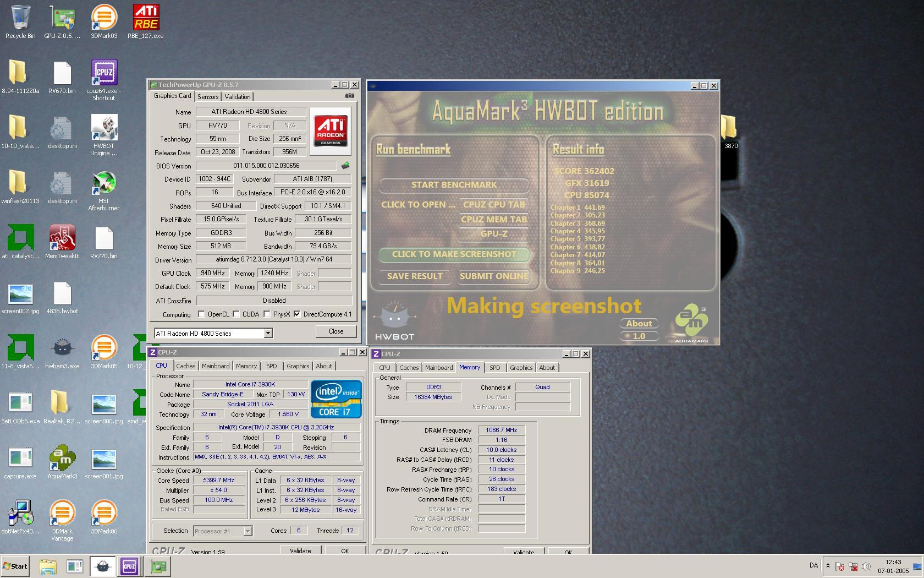Click Validate in the left CPU-Z window
The height and width of the screenshot is (578, 924).
click(x=300, y=550)
